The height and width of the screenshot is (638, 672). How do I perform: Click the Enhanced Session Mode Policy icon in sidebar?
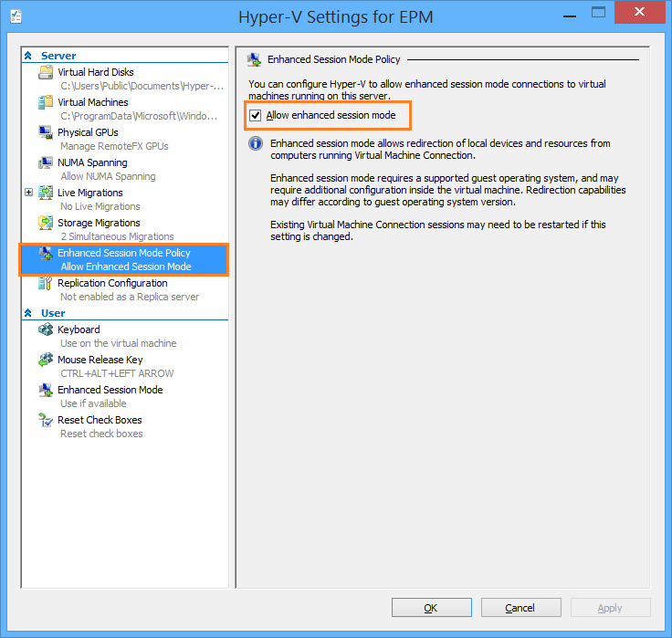pos(46,253)
